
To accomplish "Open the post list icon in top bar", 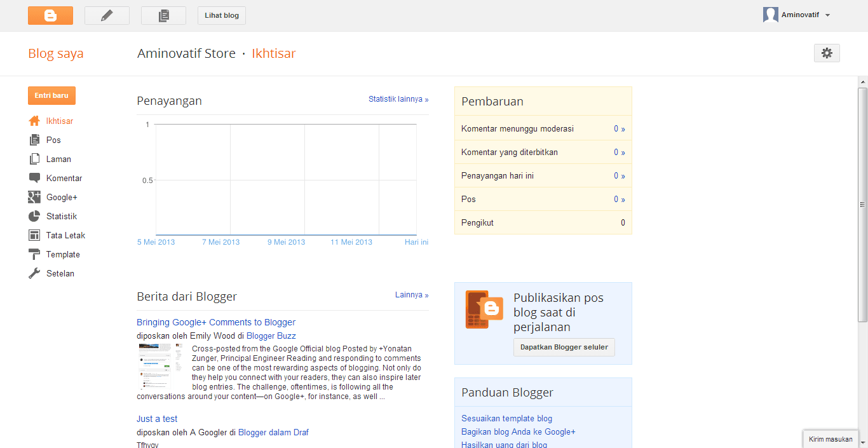I will pos(163,15).
